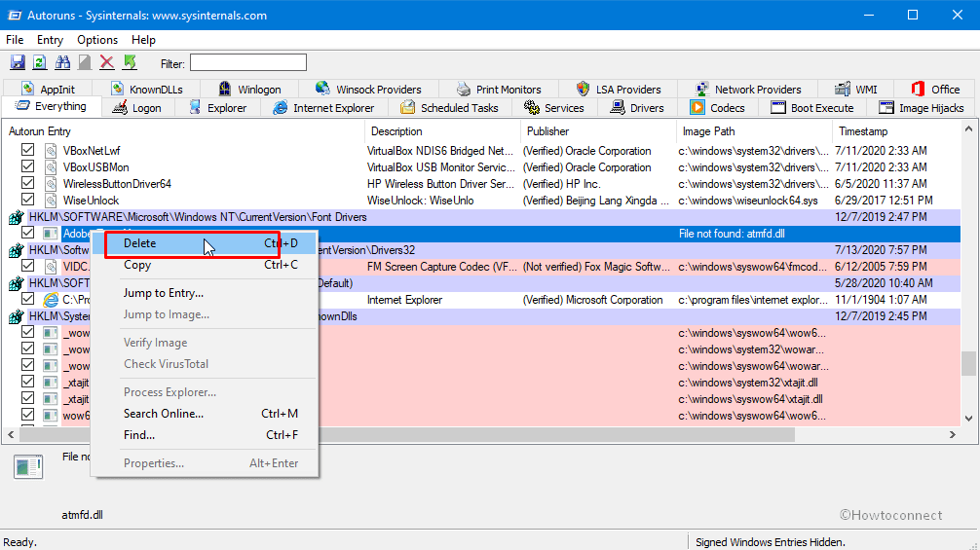Click the atmfd.dll details pane file icon
The image size is (980, 550).
(x=28, y=466)
